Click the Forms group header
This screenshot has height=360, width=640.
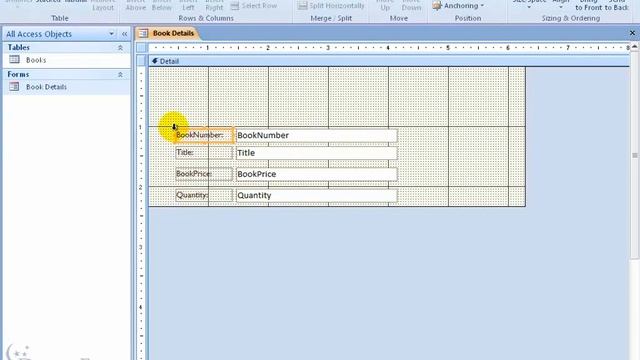(x=67, y=75)
